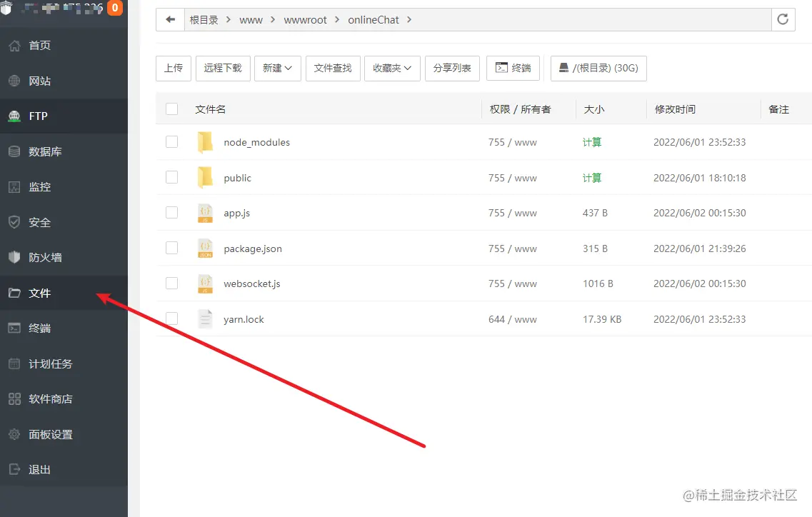This screenshot has width=812, height=517.
Task: Click 计算 size link for node_modules
Action: tap(592, 142)
